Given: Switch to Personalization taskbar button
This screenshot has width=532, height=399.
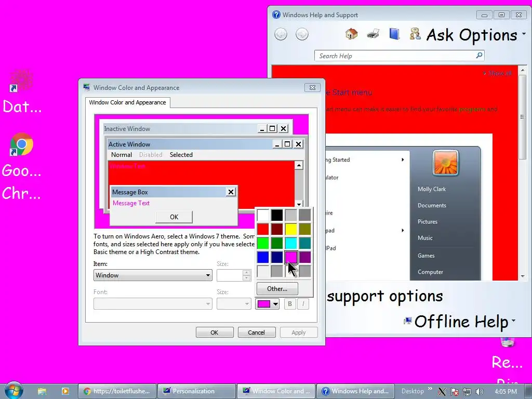Looking at the screenshot, I should point(196,391).
